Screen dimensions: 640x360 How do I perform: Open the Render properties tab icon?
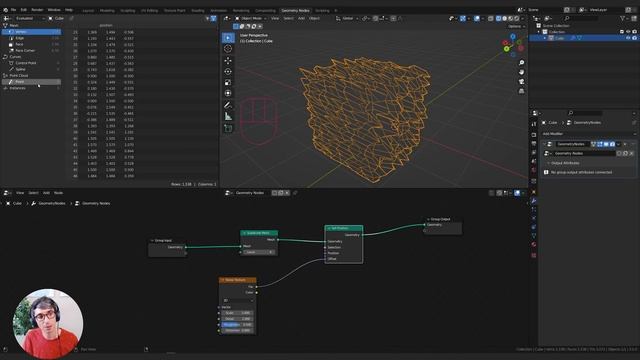point(533,135)
